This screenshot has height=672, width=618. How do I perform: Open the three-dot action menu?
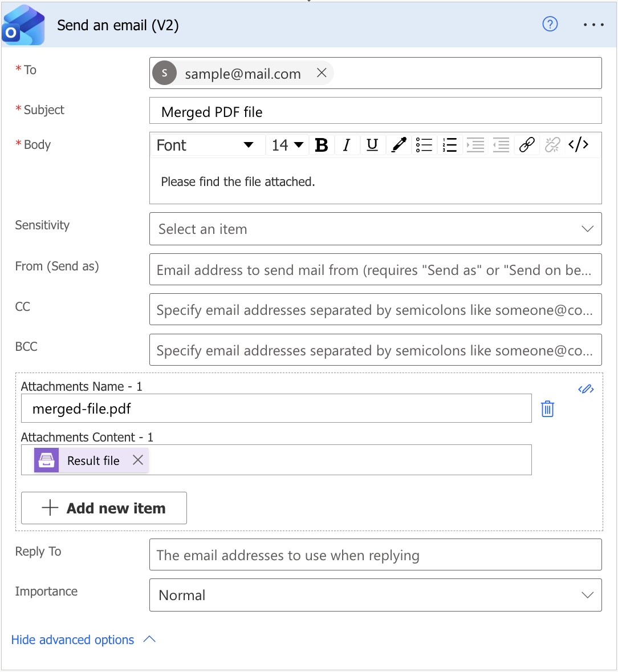(593, 25)
